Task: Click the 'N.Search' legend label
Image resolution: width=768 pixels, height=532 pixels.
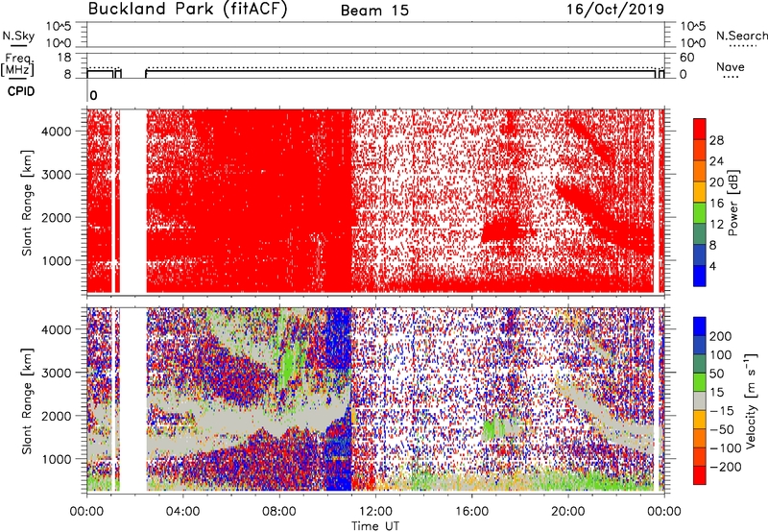Action: 741,36
